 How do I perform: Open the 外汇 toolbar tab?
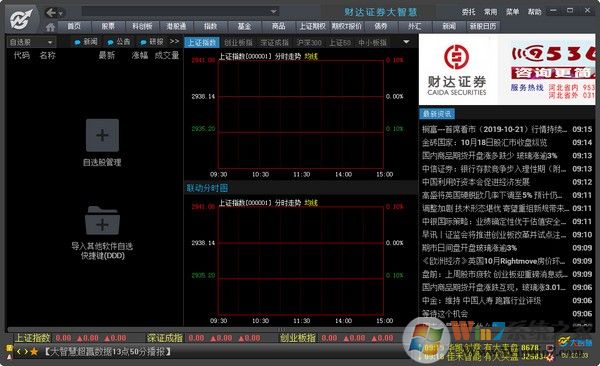[x=414, y=26]
